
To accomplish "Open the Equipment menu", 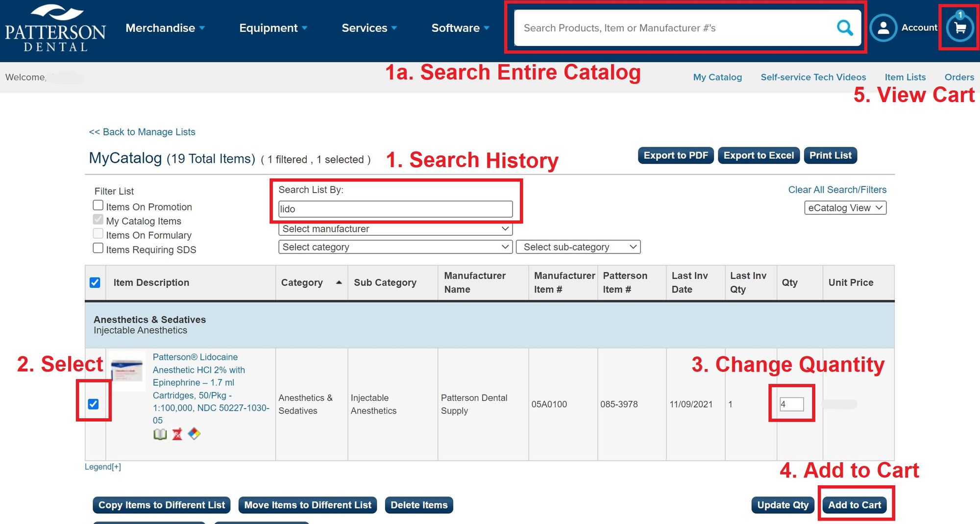I will (273, 28).
